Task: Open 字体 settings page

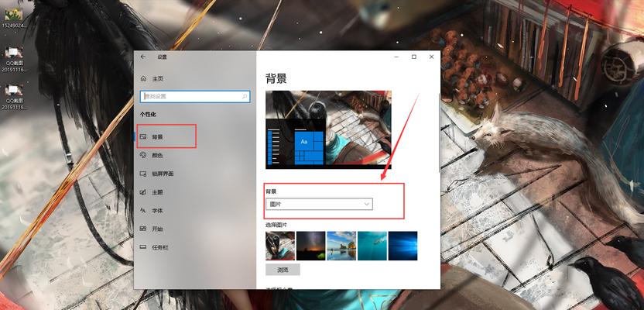Action: pos(157,211)
